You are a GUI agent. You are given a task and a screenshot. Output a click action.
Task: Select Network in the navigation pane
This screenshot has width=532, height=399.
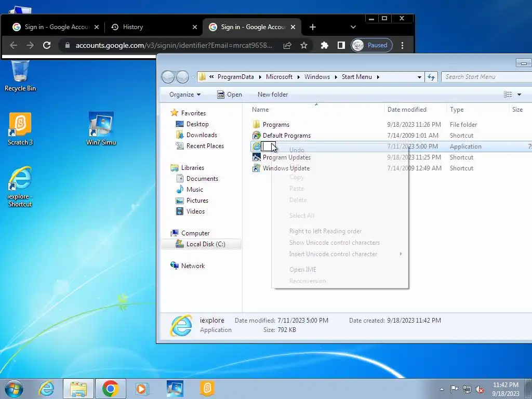click(188, 265)
